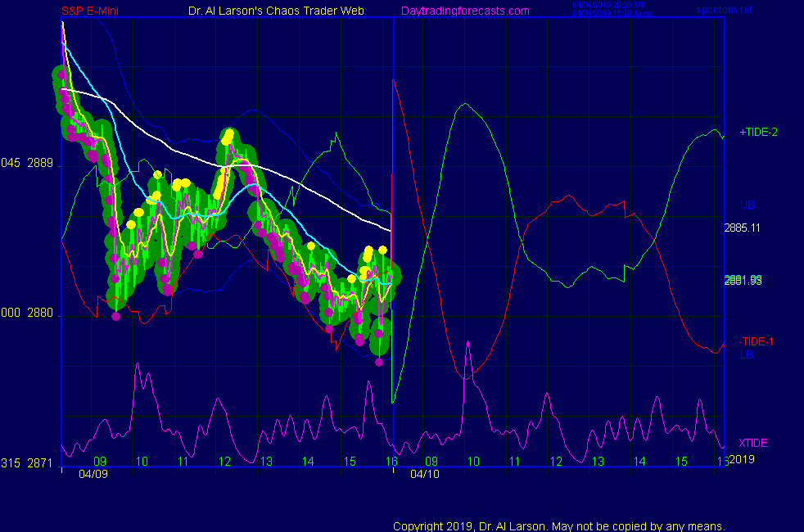Click the 04/10 date label
The width and height of the screenshot is (804, 532).
click(425, 474)
